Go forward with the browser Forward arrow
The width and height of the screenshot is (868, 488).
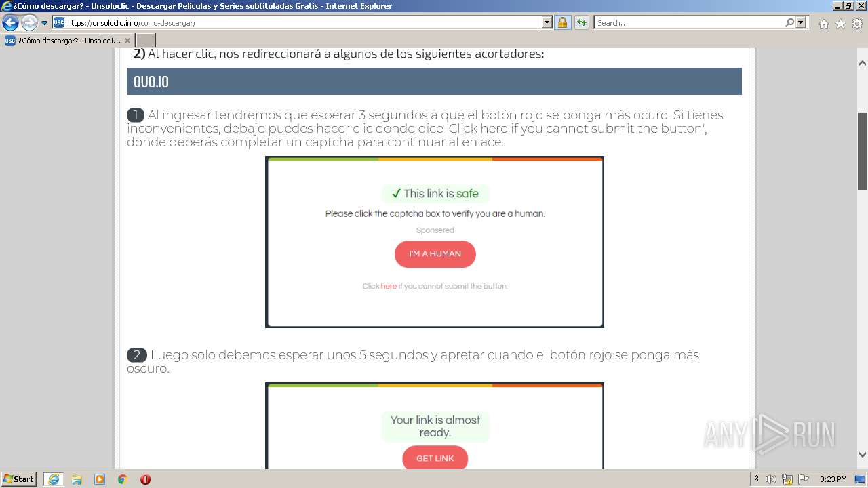[x=29, y=22]
